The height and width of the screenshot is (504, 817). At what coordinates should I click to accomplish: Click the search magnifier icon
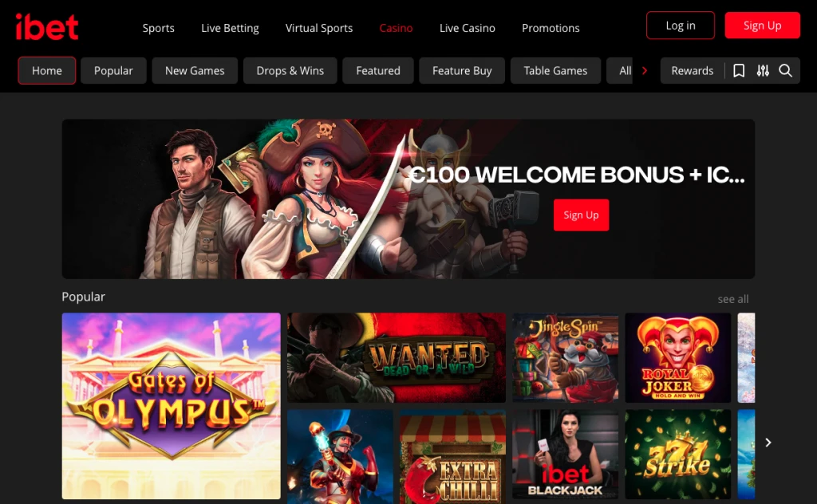786,71
